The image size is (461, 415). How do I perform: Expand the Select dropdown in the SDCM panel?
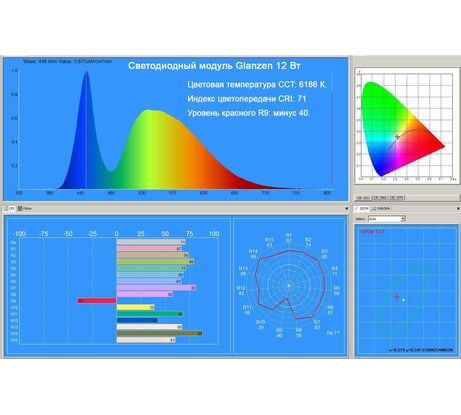point(403,219)
